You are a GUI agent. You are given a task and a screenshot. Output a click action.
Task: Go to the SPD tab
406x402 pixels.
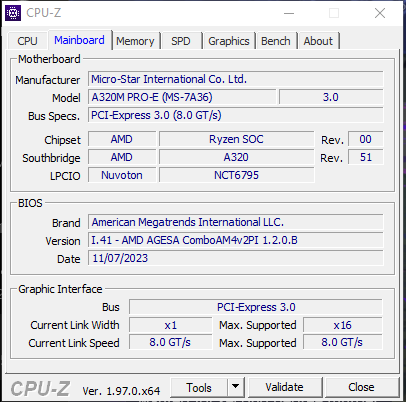click(181, 41)
